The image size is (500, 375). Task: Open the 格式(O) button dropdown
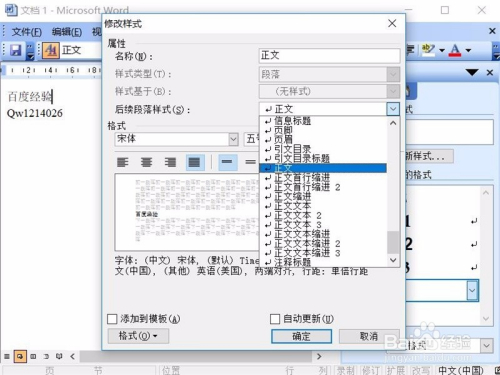click(138, 336)
